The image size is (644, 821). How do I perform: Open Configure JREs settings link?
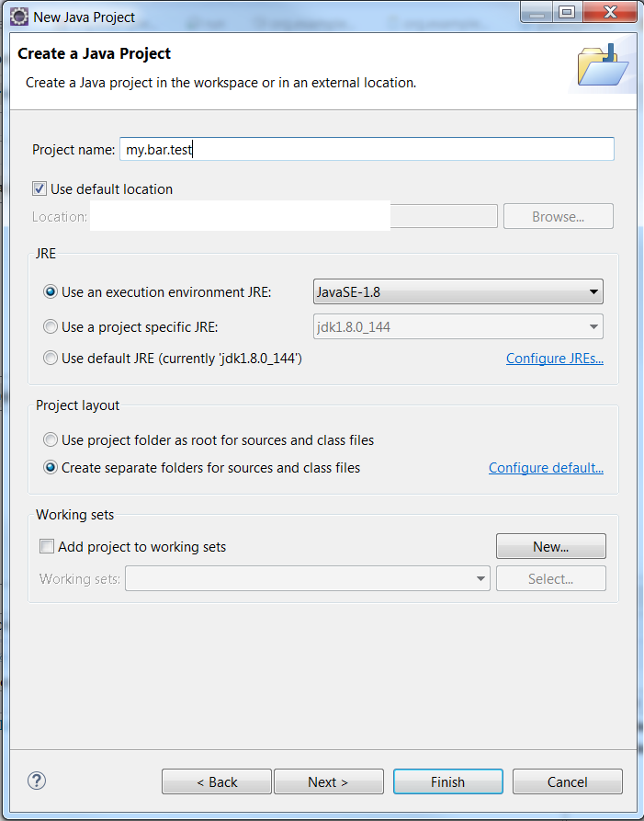554,358
